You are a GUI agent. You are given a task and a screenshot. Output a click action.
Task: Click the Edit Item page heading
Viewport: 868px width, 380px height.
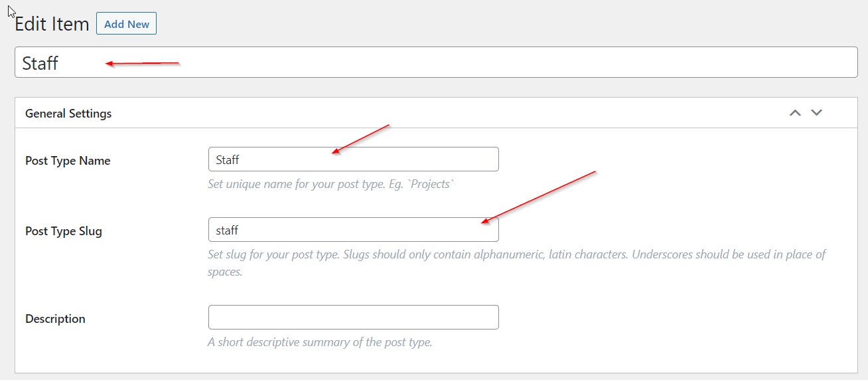click(x=52, y=24)
